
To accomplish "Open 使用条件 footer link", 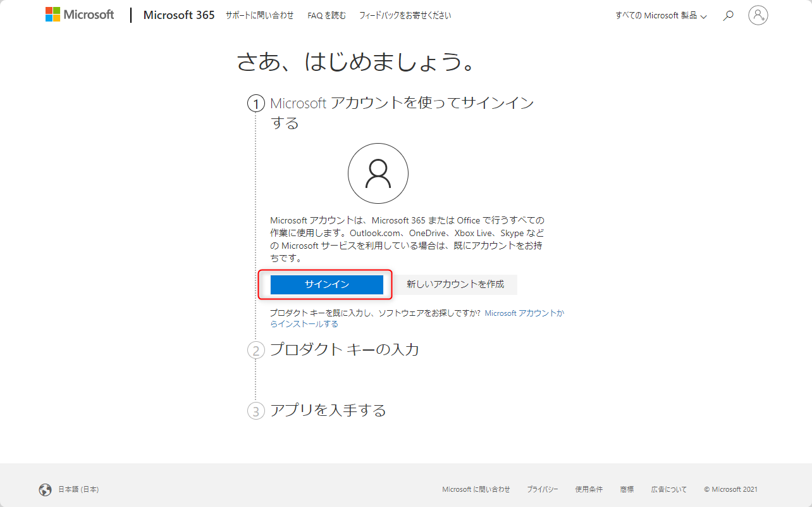I will point(589,489).
